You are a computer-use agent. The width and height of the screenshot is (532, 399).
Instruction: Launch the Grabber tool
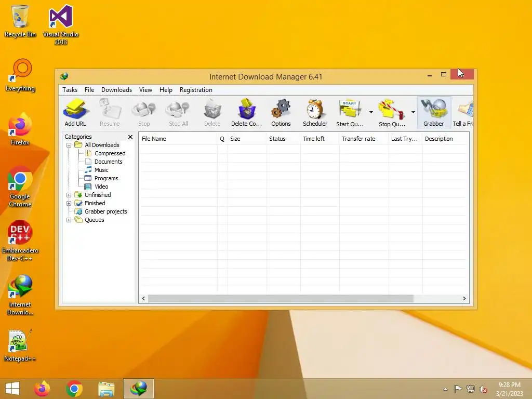[x=434, y=113]
